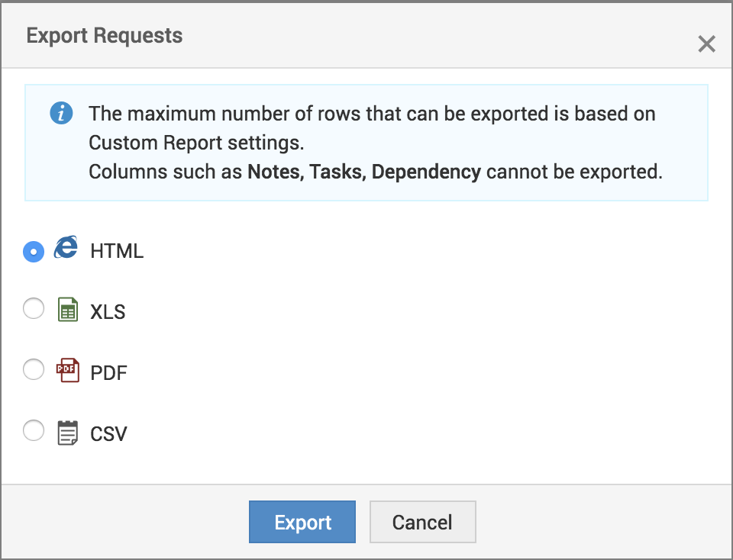Select the CSV format label text
733x560 pixels.
pyautogui.click(x=108, y=433)
